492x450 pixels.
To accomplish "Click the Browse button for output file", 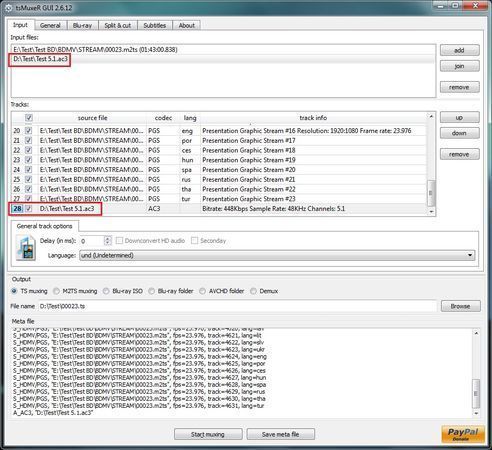I will click(460, 306).
